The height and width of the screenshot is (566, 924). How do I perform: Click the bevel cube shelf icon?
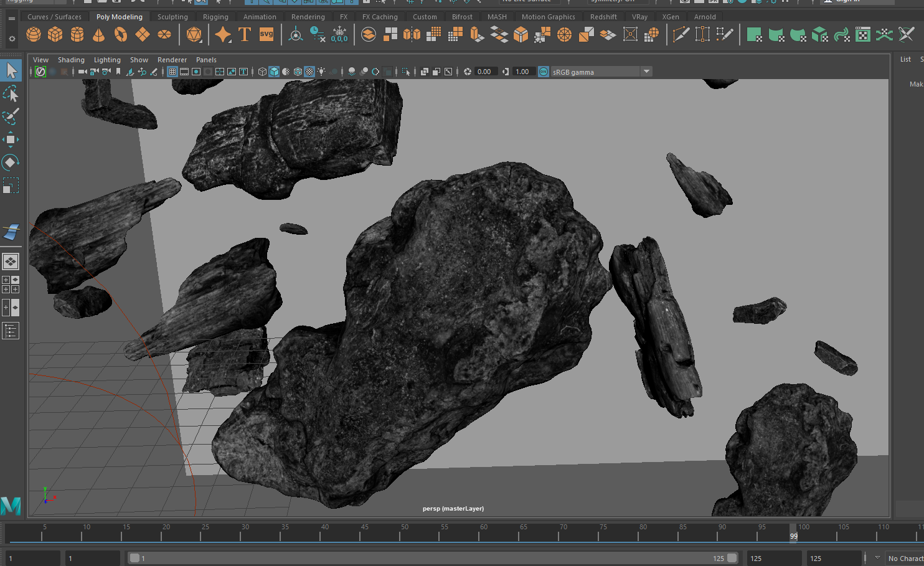click(521, 35)
